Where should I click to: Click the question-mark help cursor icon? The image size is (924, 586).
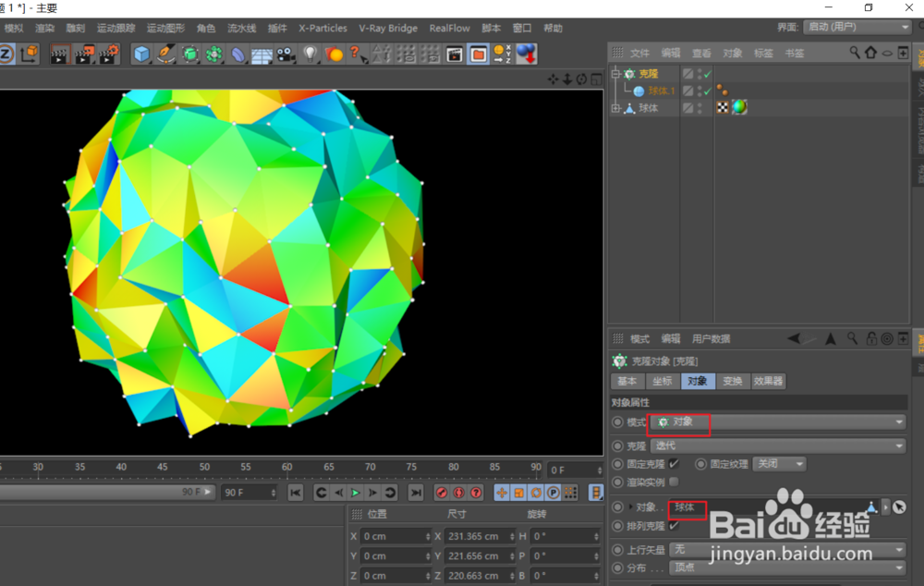tap(357, 55)
